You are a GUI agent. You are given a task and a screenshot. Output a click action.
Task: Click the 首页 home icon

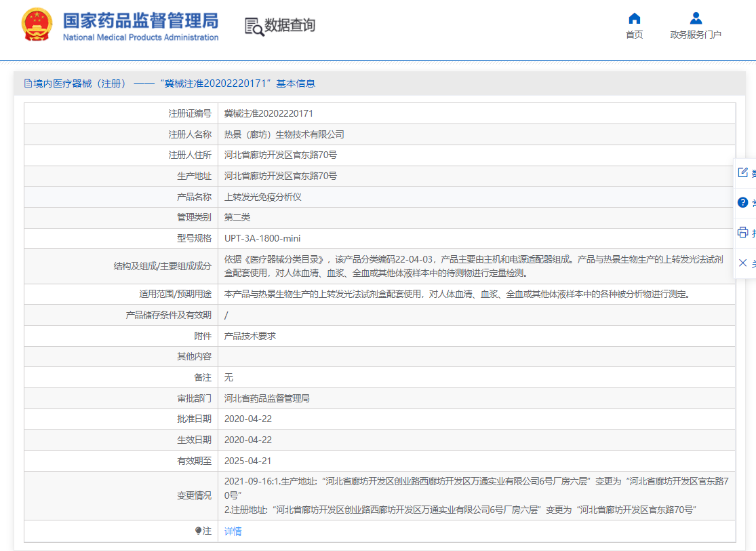coord(634,19)
